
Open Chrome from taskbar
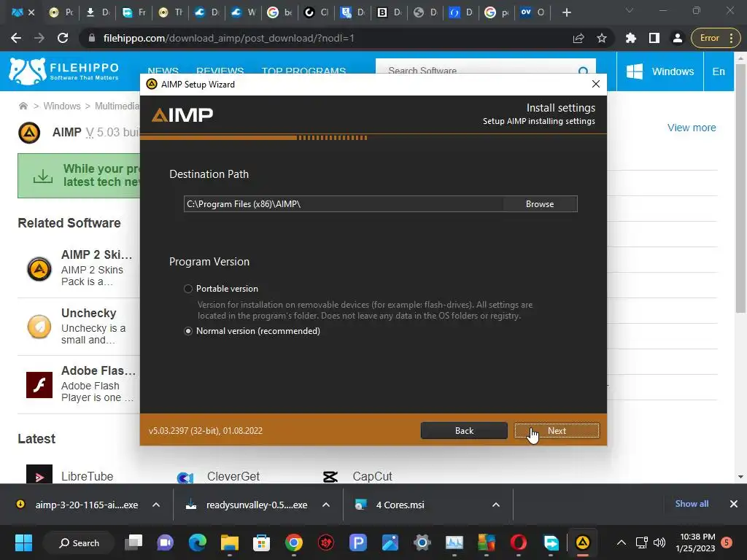coord(293,542)
